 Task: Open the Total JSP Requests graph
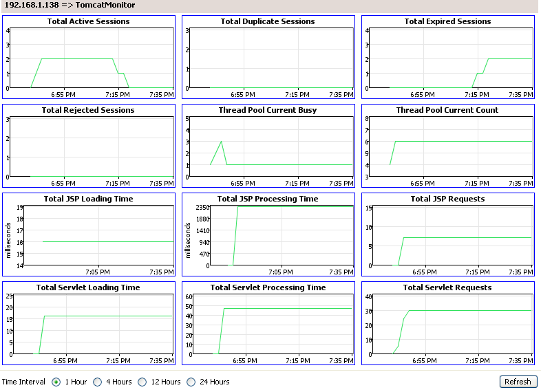(448, 235)
